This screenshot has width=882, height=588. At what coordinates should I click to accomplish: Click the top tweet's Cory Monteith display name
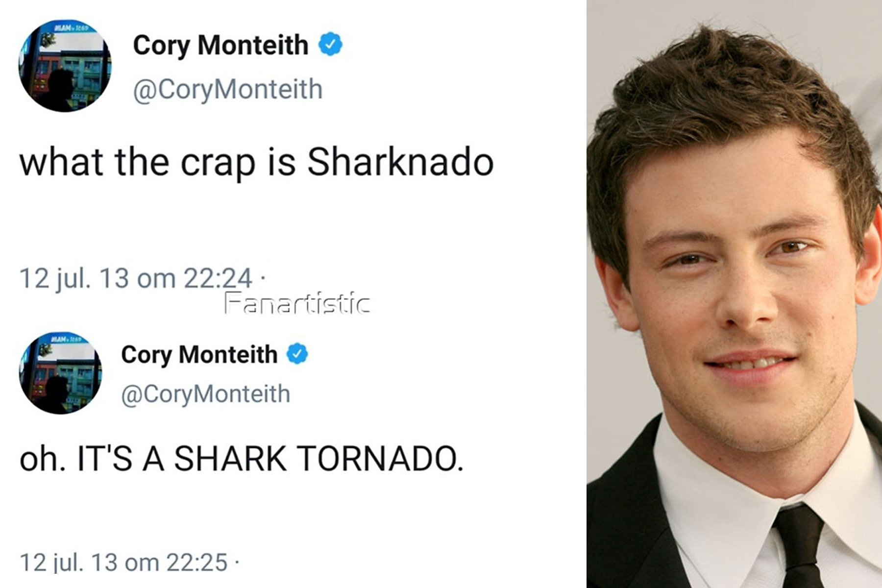tap(220, 45)
